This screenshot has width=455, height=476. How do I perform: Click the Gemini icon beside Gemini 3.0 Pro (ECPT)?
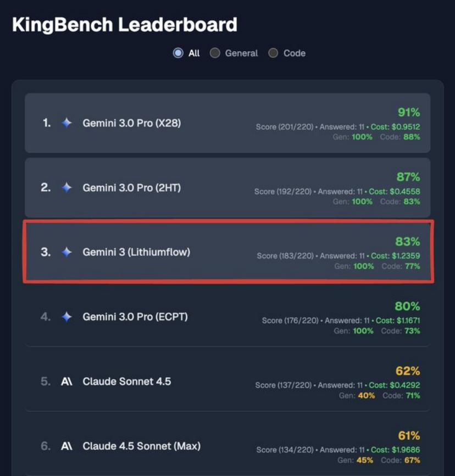pos(66,317)
